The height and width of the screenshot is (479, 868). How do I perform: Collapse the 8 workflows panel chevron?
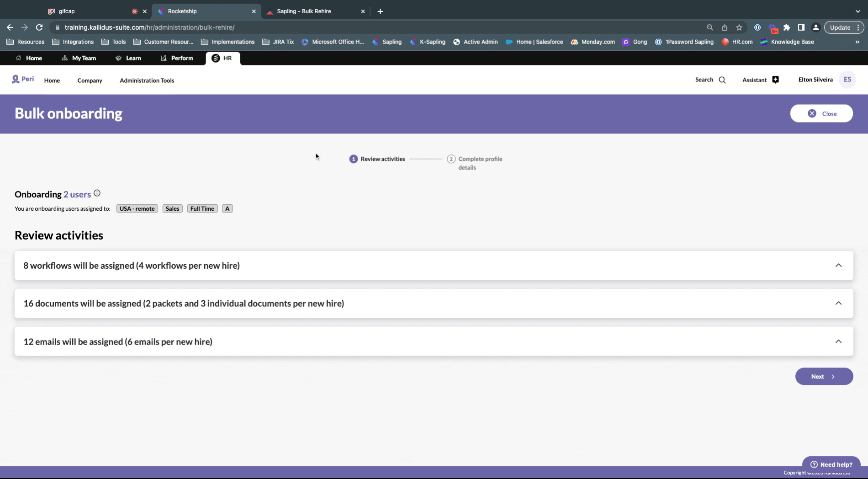838,265
